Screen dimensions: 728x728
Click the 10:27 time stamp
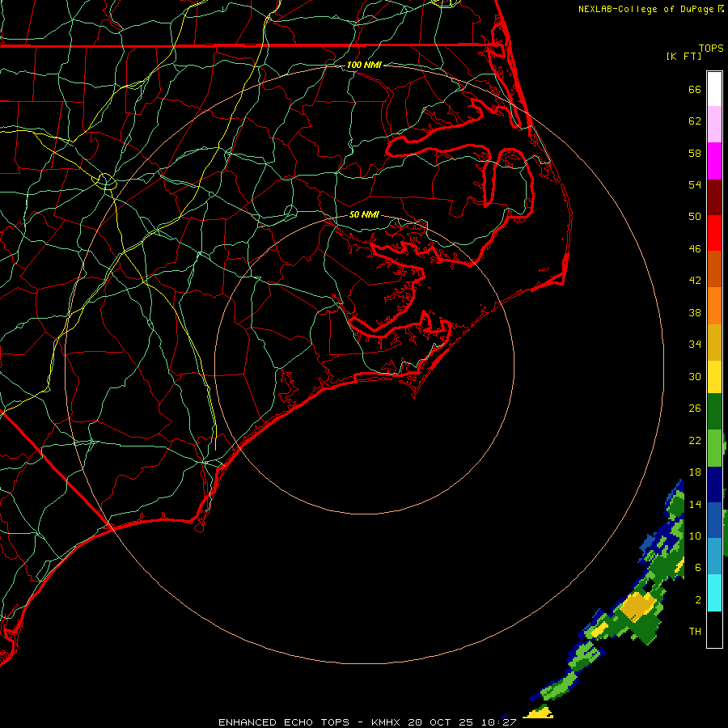tap(499, 722)
